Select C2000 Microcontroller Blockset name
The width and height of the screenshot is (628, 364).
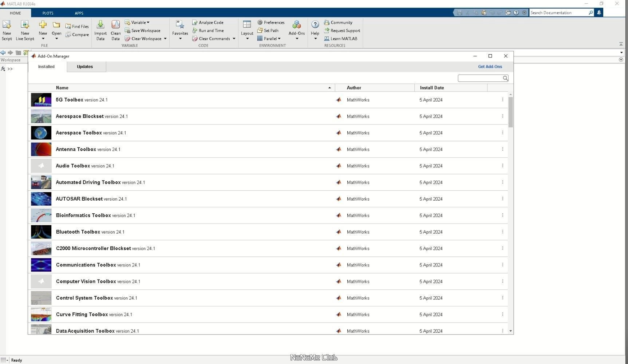(x=93, y=249)
